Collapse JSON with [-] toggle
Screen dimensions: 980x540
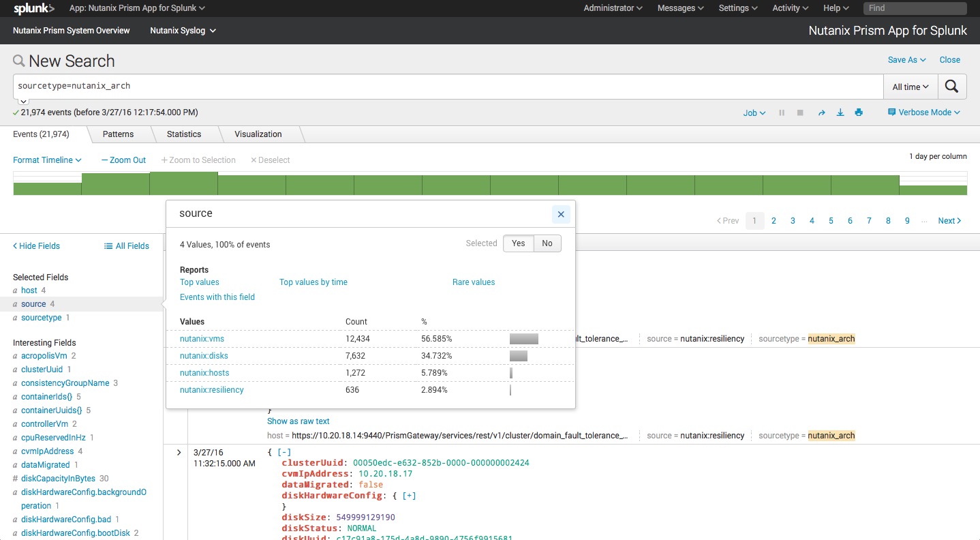coord(284,452)
